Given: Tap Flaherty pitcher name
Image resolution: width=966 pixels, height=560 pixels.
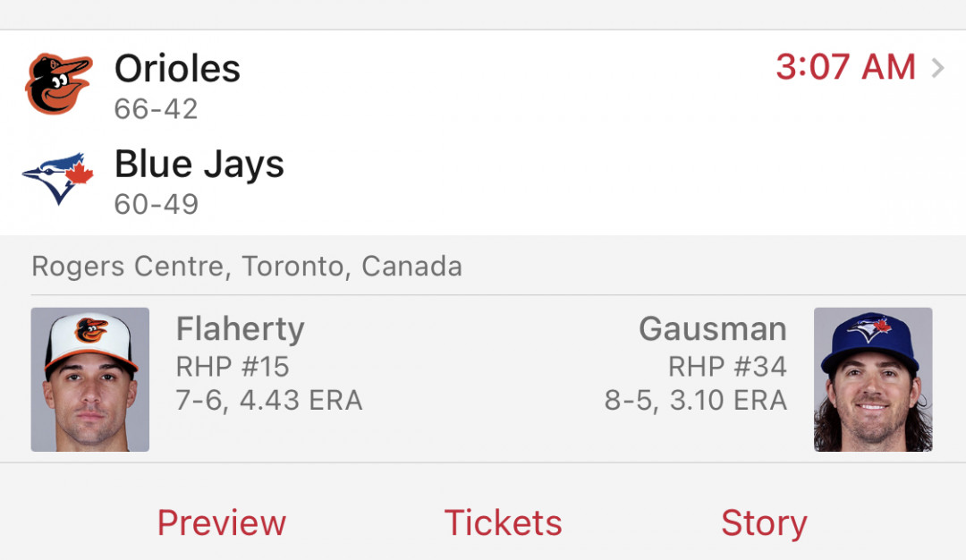Looking at the screenshot, I should click(241, 329).
